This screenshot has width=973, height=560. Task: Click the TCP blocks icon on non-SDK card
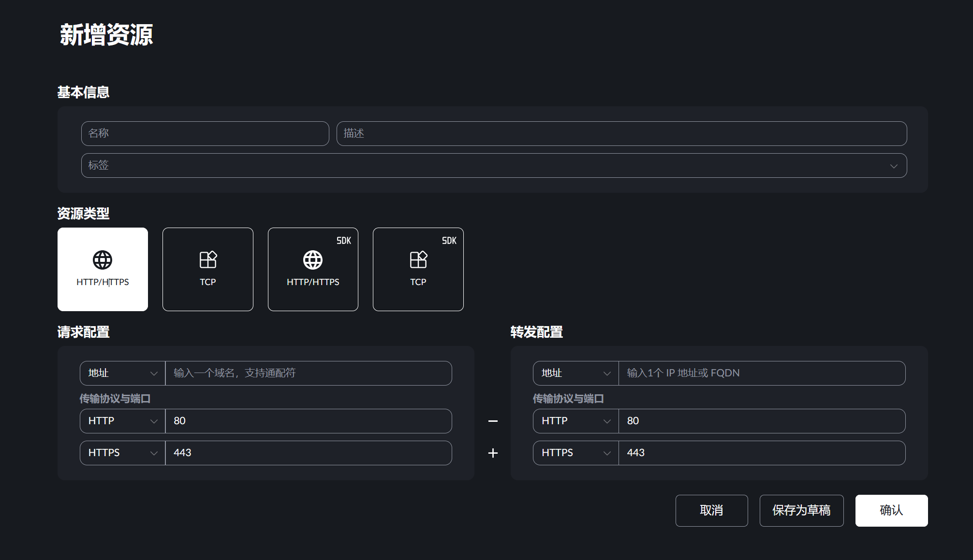(x=208, y=260)
